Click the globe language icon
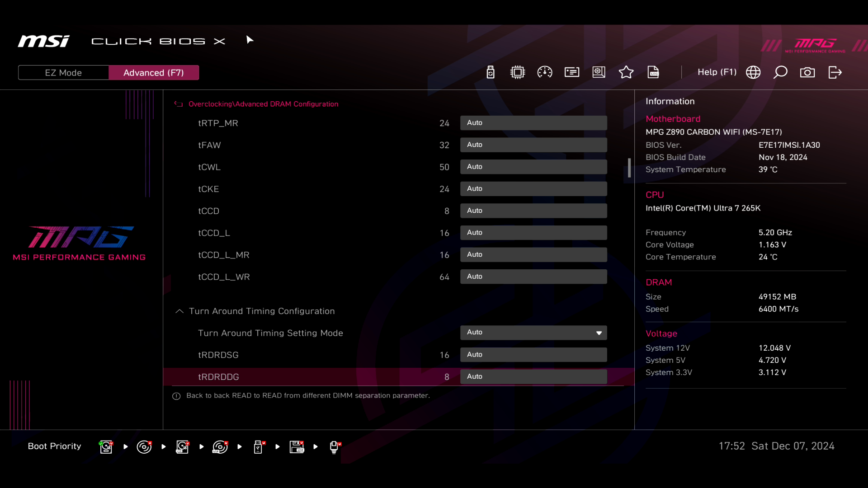Image resolution: width=868 pixels, height=488 pixels. 753,72
